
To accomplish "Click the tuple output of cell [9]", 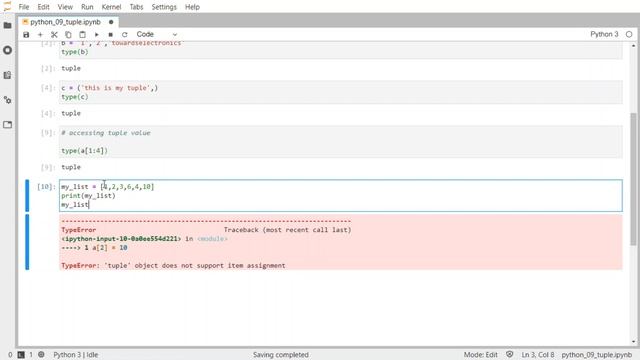I will (x=71, y=167).
